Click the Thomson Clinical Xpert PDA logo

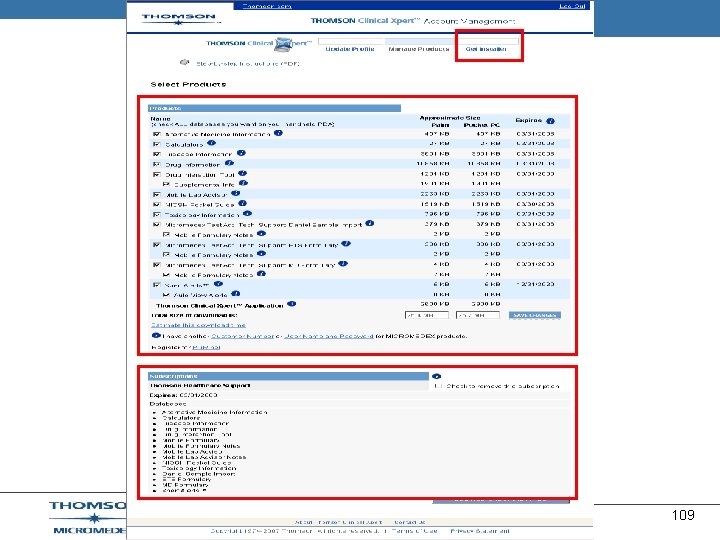click(x=259, y=44)
